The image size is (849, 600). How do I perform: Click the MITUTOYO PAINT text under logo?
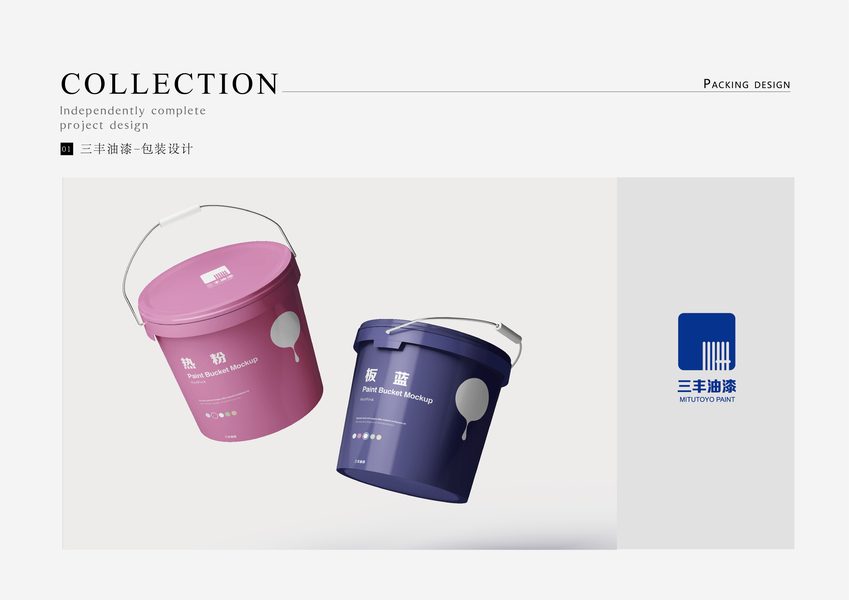(707, 400)
